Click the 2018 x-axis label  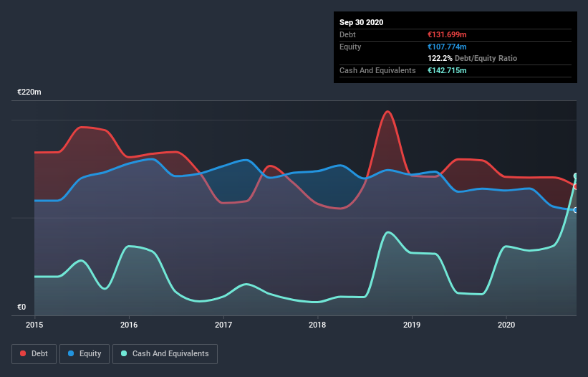pos(317,325)
